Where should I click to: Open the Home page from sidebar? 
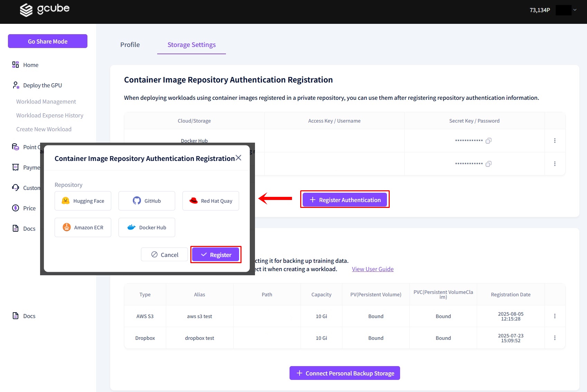pyautogui.click(x=30, y=65)
